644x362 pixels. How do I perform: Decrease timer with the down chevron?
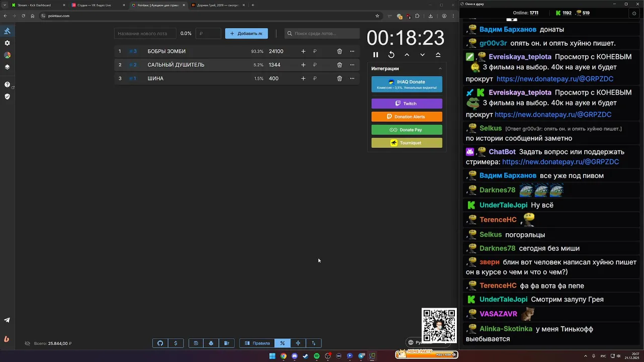(422, 55)
